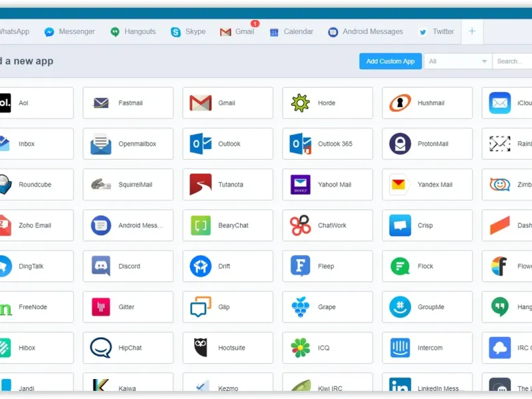Choose the GroupMe hashtag icon
The height and width of the screenshot is (399, 532).
pyautogui.click(x=400, y=307)
